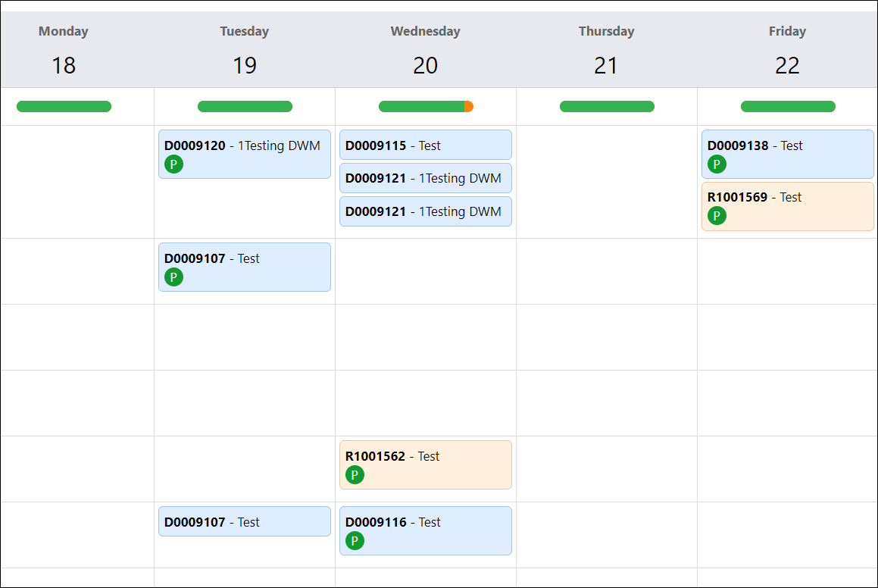The image size is (878, 588).
Task: Select the Tuesday 19 day header
Action: pyautogui.click(x=244, y=50)
